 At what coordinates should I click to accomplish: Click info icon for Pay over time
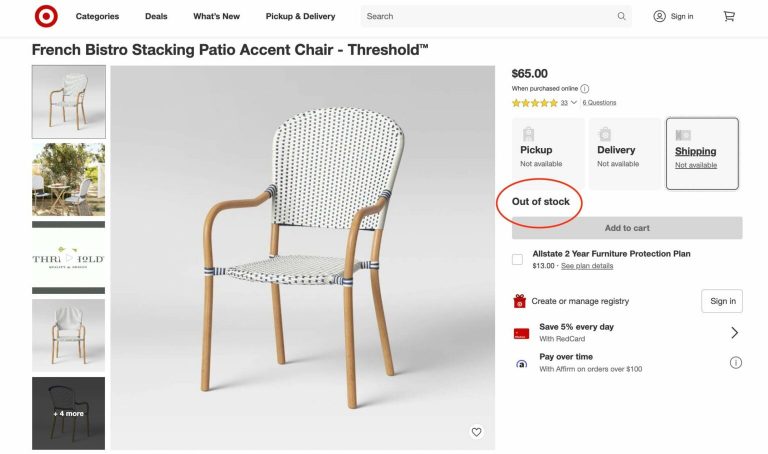(736, 362)
